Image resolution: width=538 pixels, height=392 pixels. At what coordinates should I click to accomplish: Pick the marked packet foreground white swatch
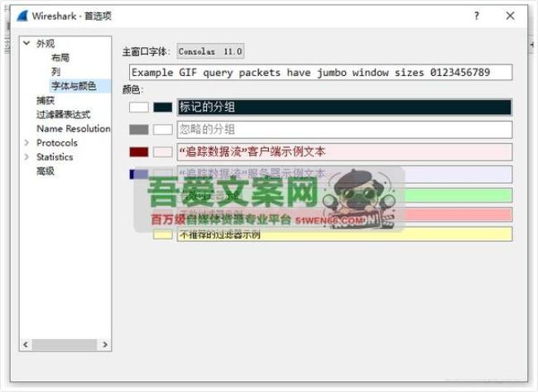tap(139, 108)
